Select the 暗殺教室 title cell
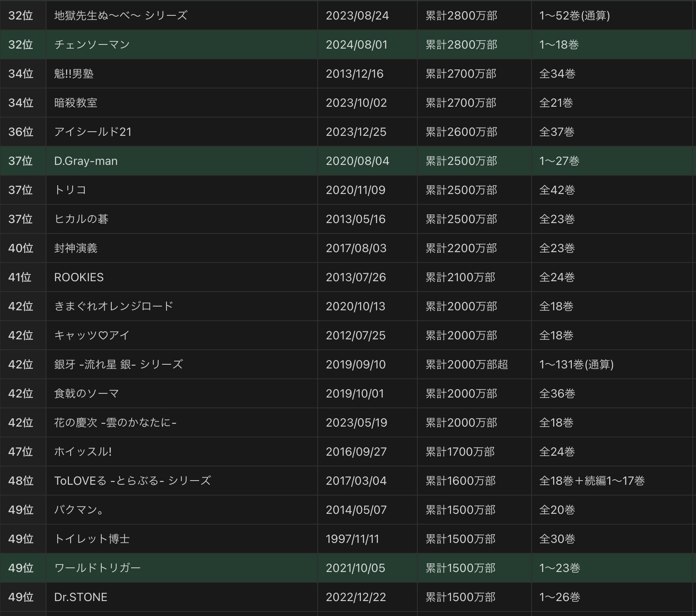This screenshot has height=616, width=696. (76, 103)
